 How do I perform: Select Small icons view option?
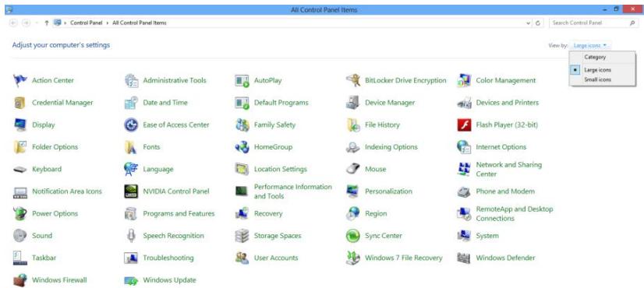(x=597, y=79)
